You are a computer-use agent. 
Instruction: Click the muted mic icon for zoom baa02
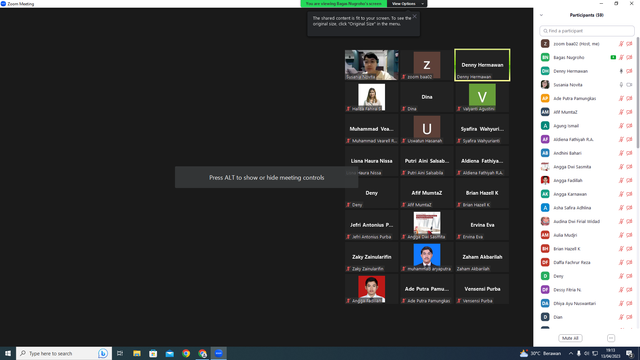click(x=621, y=44)
